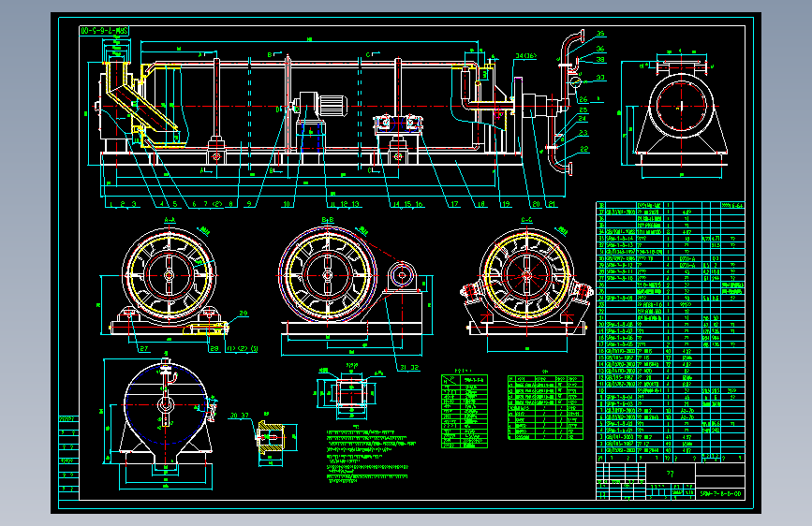This screenshot has width=812, height=526.
Task: Select the curved outlet pipe near callout 35
Action: (x=572, y=46)
